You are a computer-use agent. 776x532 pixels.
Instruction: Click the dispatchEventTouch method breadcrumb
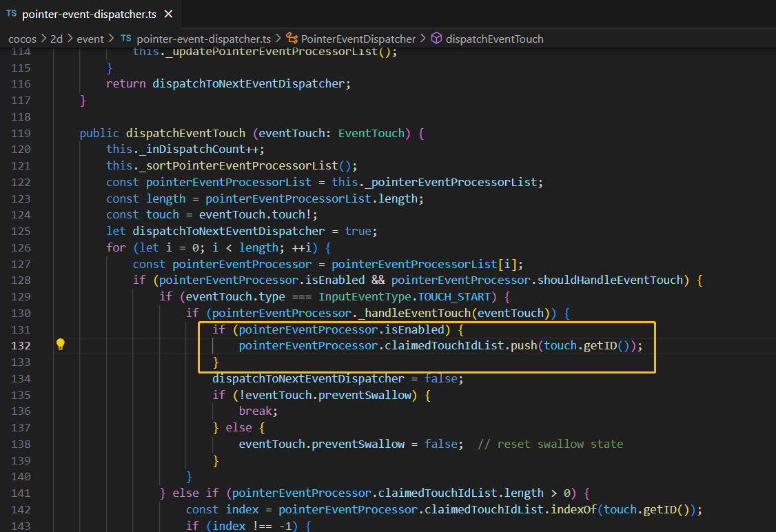pyautogui.click(x=494, y=39)
